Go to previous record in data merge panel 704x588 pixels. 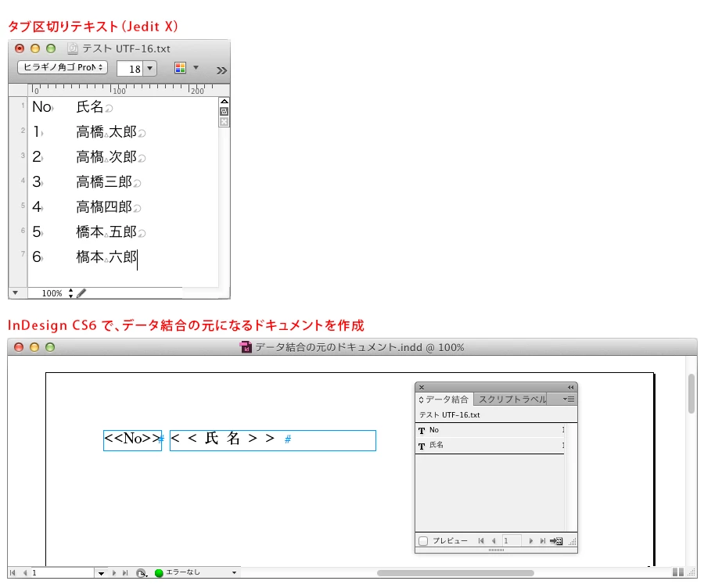tap(494, 541)
